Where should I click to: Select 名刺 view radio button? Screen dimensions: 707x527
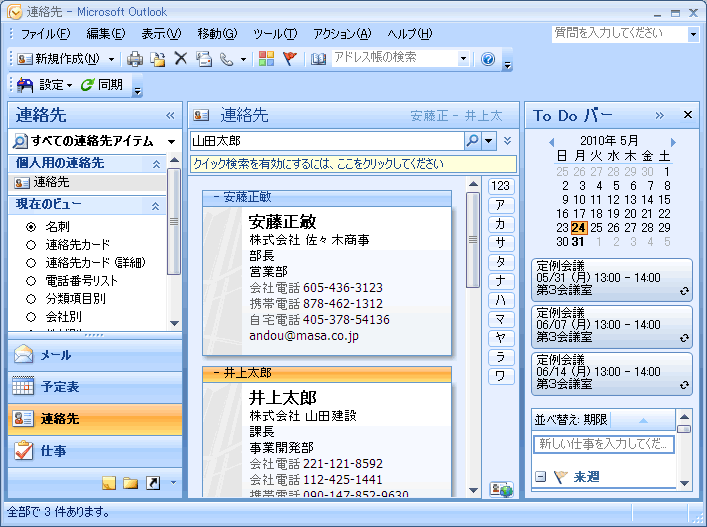coord(31,227)
